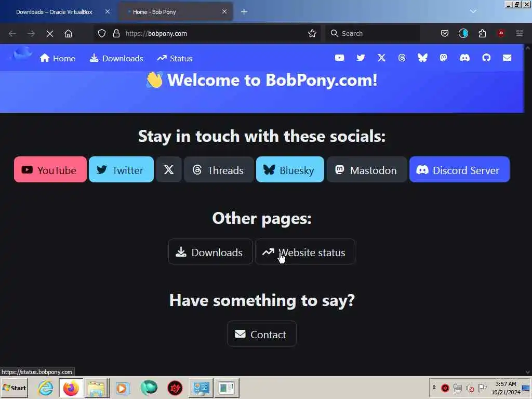Click the Threads social button
The image size is (532, 399).
[x=219, y=170]
